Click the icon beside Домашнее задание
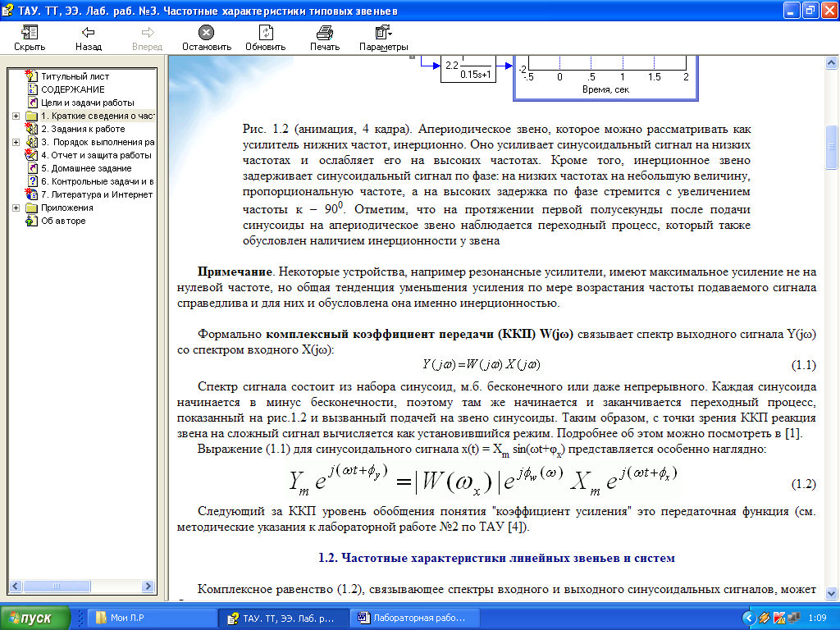 point(32,168)
